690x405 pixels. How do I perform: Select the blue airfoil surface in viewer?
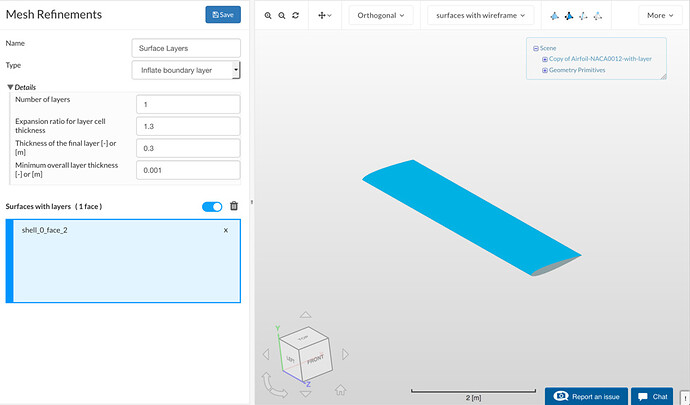coord(471,216)
